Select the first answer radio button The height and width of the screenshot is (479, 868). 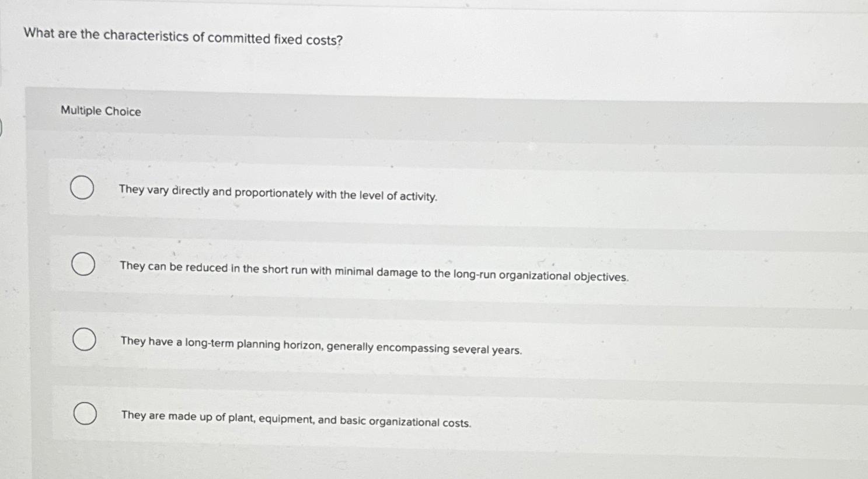tap(82, 187)
